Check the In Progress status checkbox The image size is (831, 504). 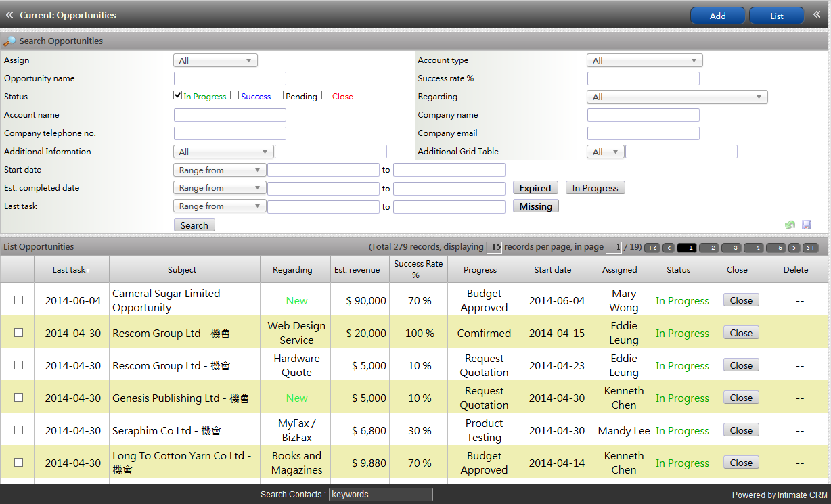(178, 95)
